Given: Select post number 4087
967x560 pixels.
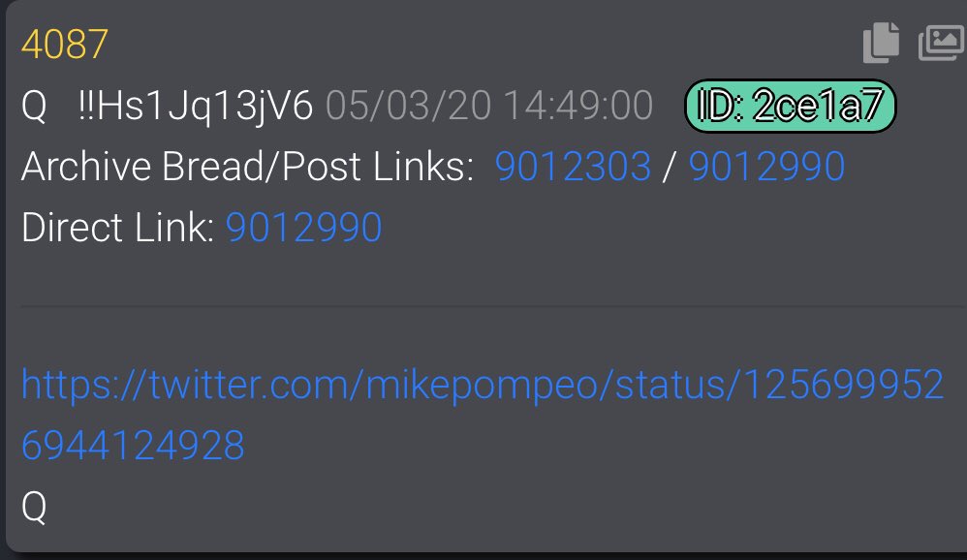Looking at the screenshot, I should [x=65, y=45].
